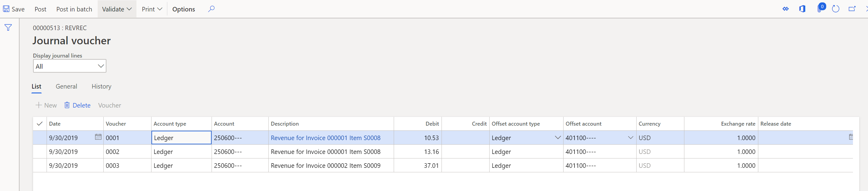Open the Revenue for Invoice 000001 description link
The width and height of the screenshot is (868, 191).
[325, 138]
